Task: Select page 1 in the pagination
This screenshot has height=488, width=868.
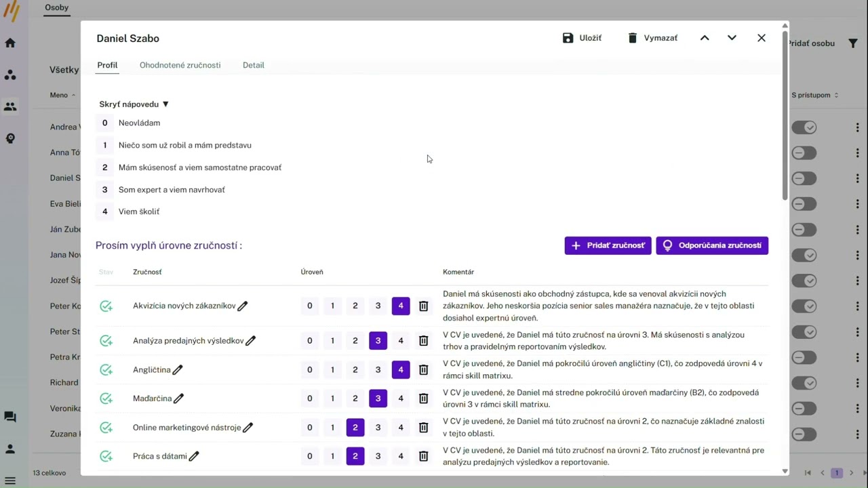Action: tap(837, 473)
